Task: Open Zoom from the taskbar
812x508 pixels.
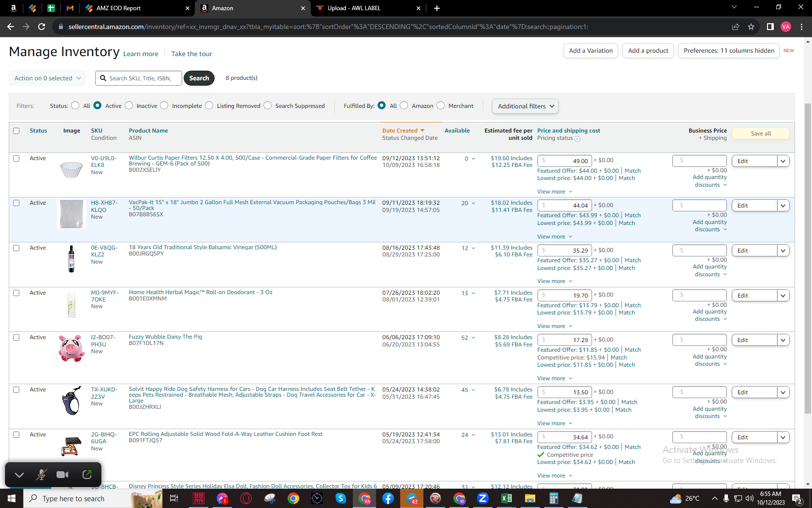Action: click(x=483, y=498)
